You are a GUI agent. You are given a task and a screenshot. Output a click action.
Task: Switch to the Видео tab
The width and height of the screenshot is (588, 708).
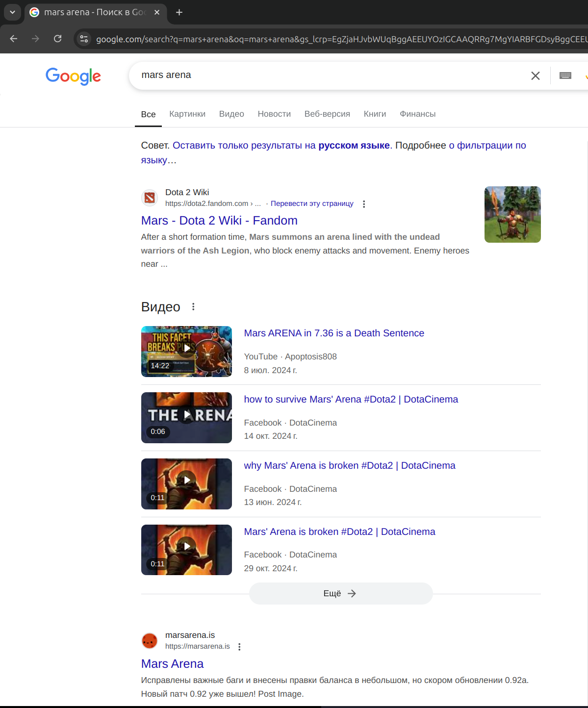[231, 114]
